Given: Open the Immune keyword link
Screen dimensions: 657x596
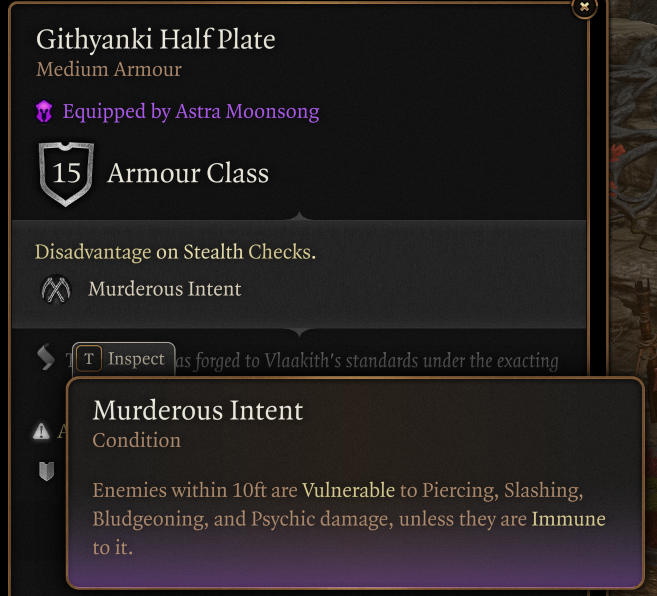Looking at the screenshot, I should tap(568, 519).
